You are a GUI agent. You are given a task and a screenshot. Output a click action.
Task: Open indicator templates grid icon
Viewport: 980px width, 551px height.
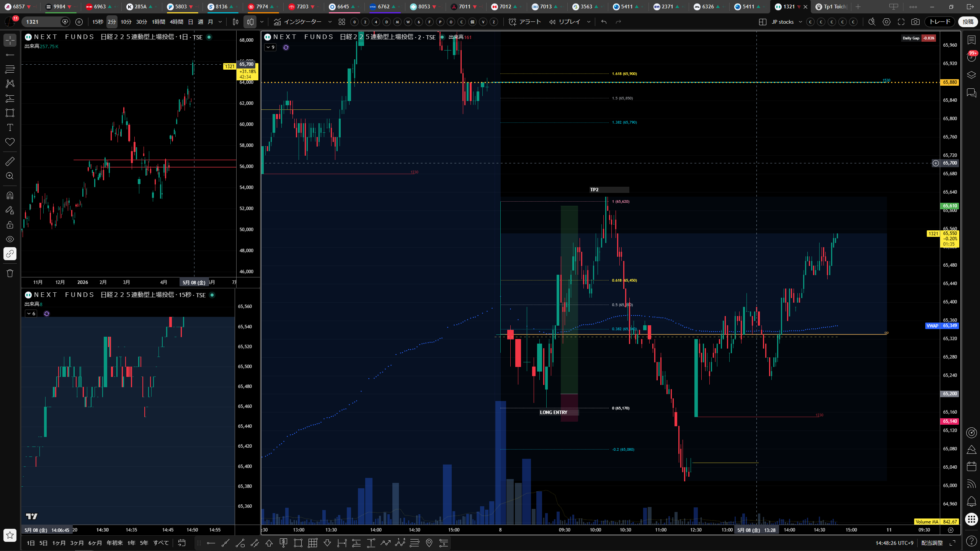[x=342, y=22]
